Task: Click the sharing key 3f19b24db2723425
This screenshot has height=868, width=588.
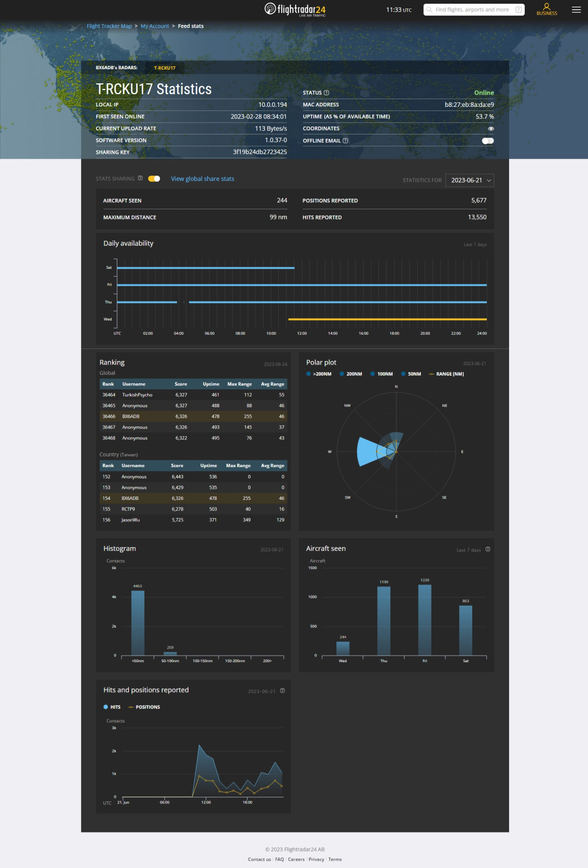Action: pos(260,152)
